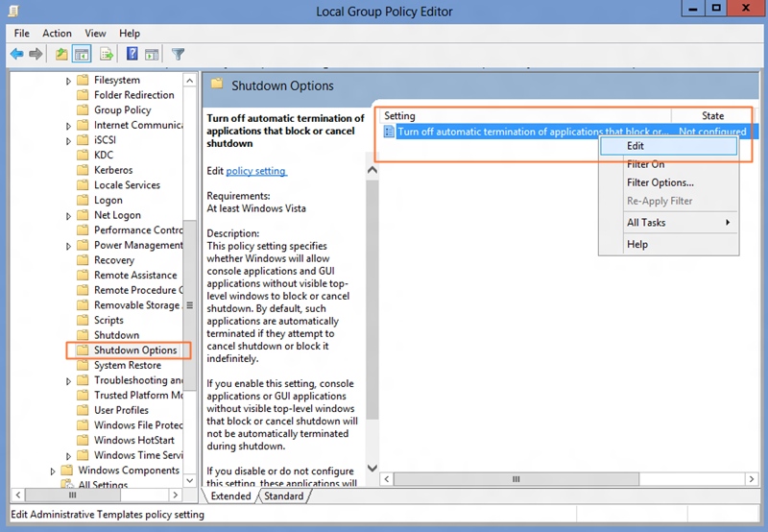Click the KDC folder icon
Screen dimensions: 768x532
coord(83,155)
